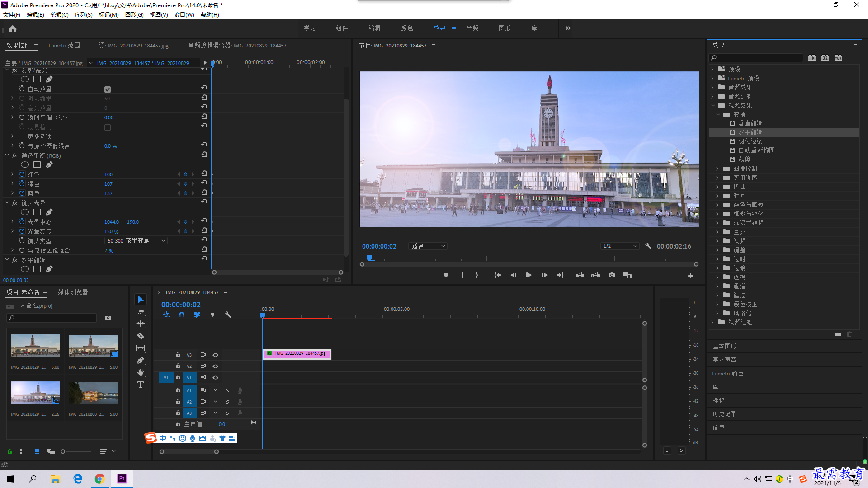This screenshot has width=868, height=488.
Task: Click the accelerated effects filter icon
Action: point(812,58)
